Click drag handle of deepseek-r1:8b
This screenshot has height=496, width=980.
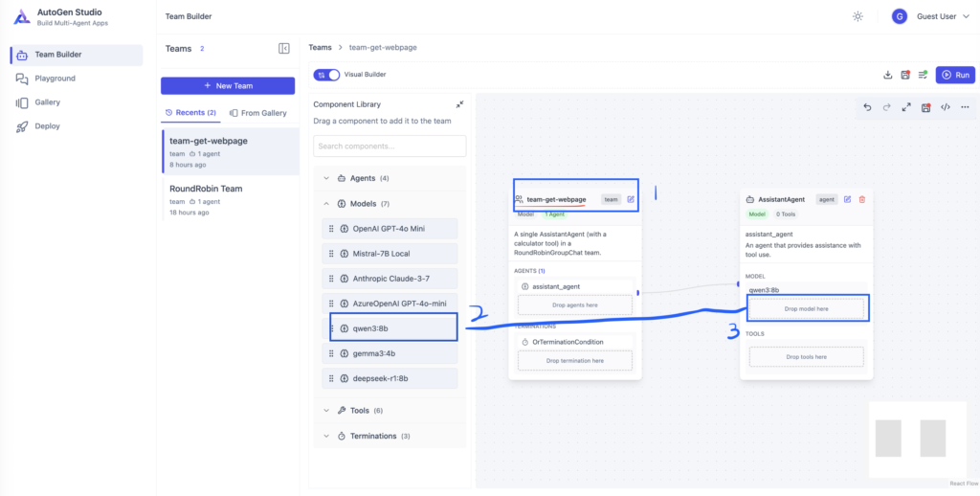click(331, 378)
